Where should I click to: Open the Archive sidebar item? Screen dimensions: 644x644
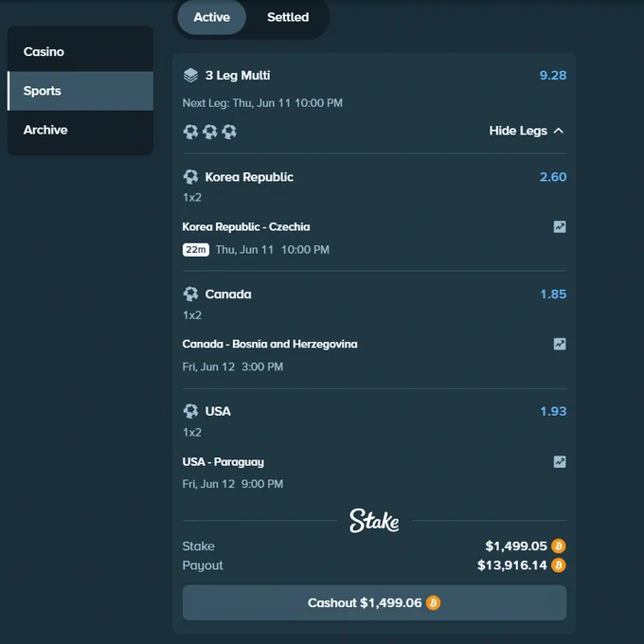click(x=80, y=130)
